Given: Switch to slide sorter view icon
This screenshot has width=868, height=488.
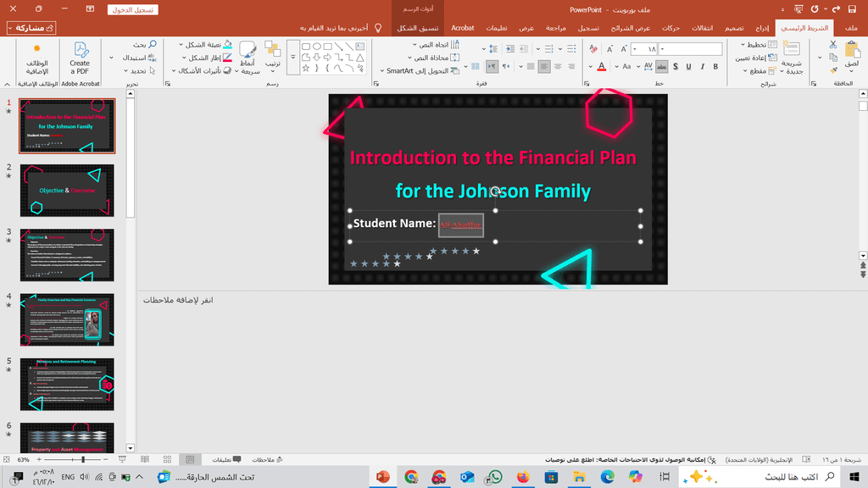Looking at the screenshot, I should [x=167, y=459].
